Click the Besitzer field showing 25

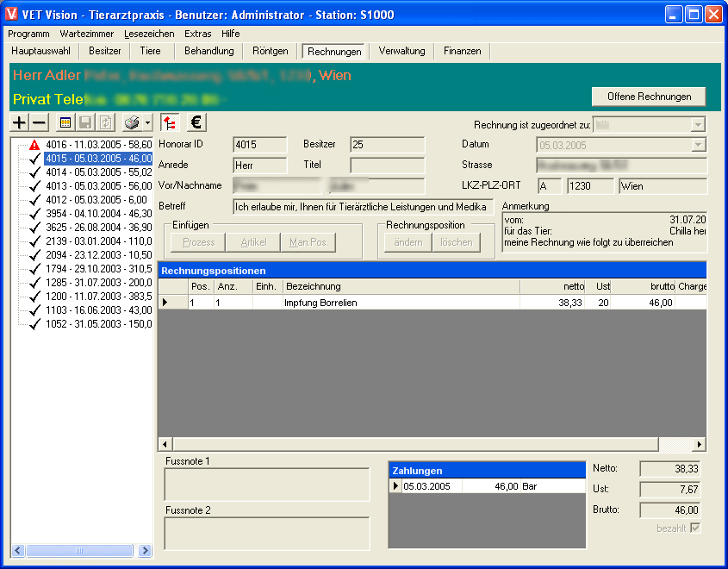(387, 145)
